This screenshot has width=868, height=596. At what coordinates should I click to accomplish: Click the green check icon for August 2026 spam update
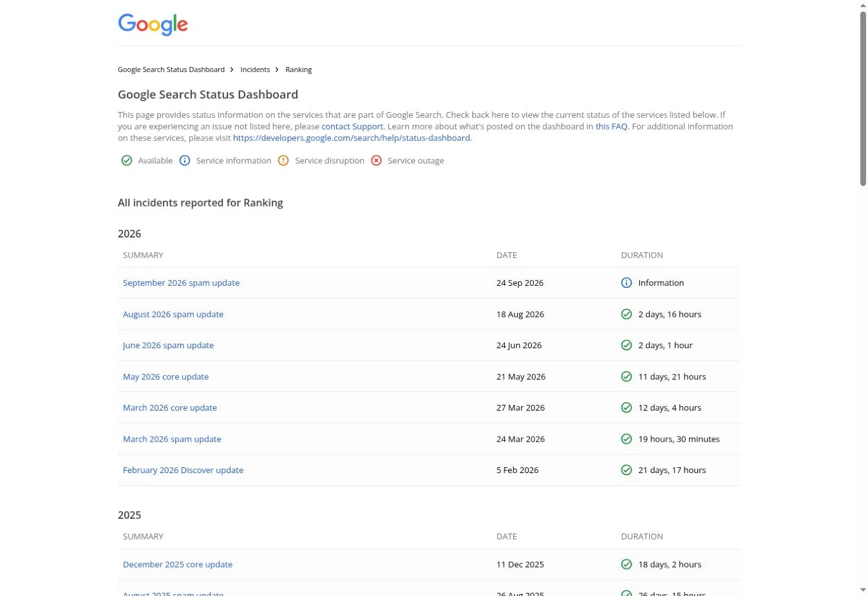point(627,314)
